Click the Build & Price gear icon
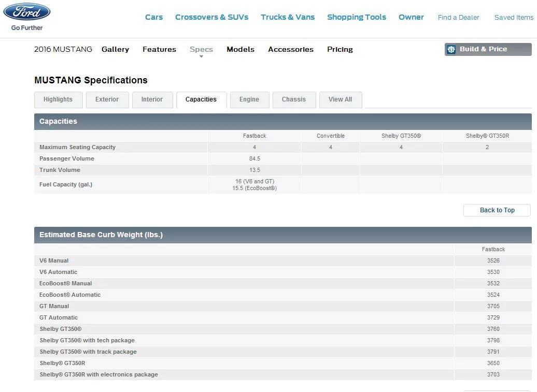Image resolution: width=537 pixels, height=392 pixels. pyautogui.click(x=451, y=49)
